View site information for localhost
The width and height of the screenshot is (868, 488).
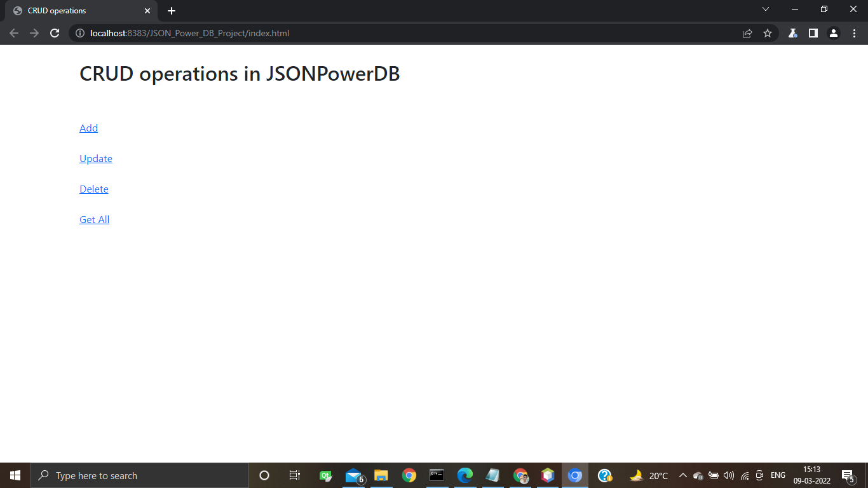pyautogui.click(x=79, y=33)
